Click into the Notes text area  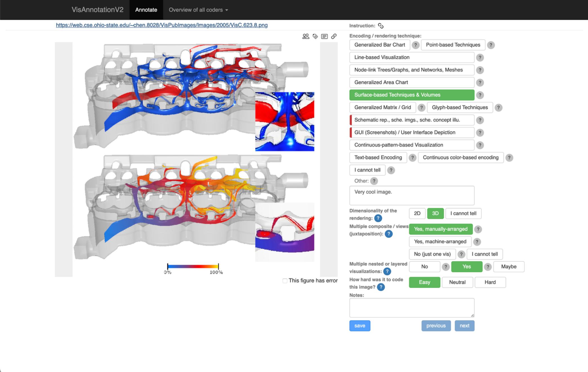click(412, 308)
